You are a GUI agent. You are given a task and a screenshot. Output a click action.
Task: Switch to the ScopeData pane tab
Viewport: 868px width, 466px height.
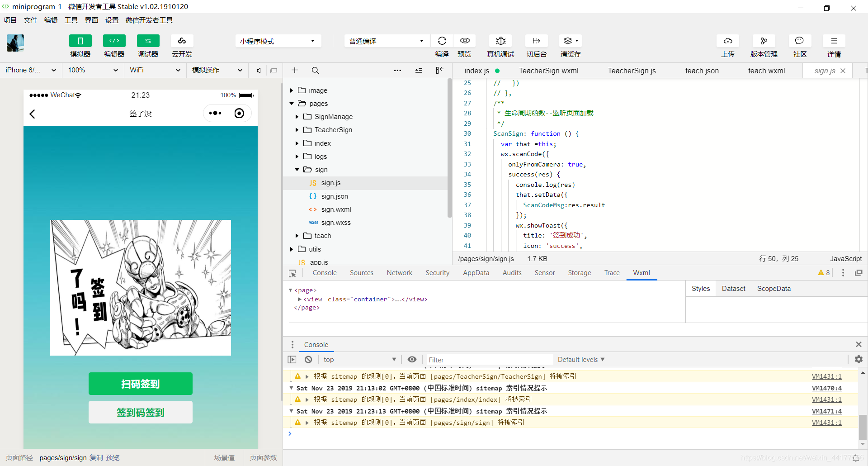(x=774, y=289)
